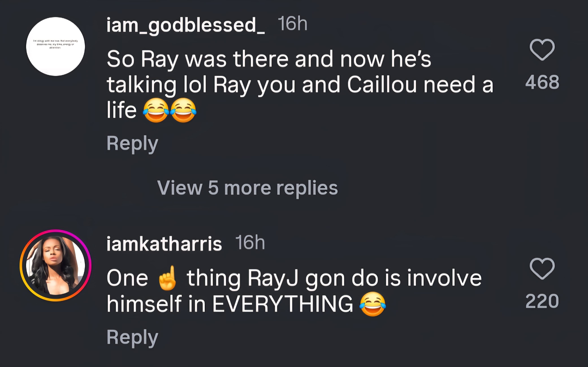Select the word "Caillou" in the comment
Viewport: 588px width, 367px height.
pyautogui.click(x=382, y=84)
